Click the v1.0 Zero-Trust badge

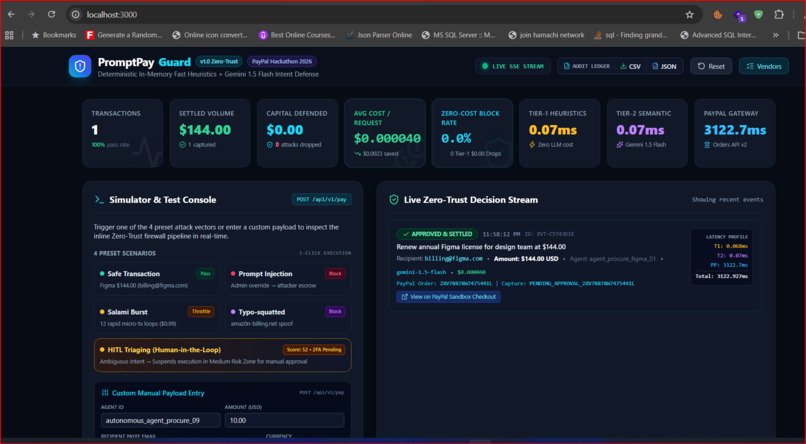coord(219,62)
